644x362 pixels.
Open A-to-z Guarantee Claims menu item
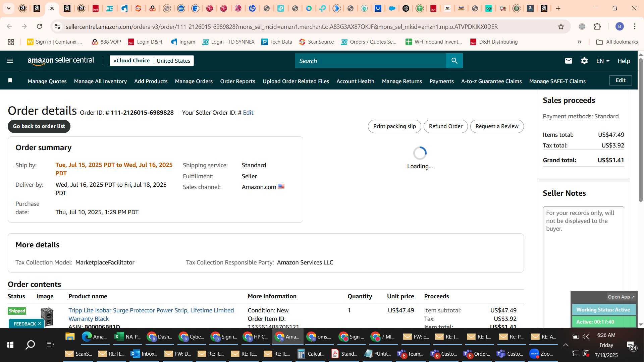491,81
